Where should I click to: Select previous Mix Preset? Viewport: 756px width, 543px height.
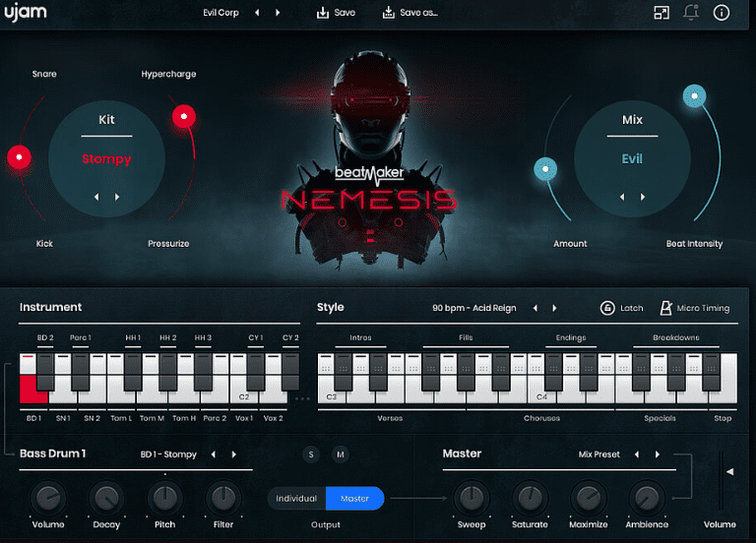coord(637,454)
